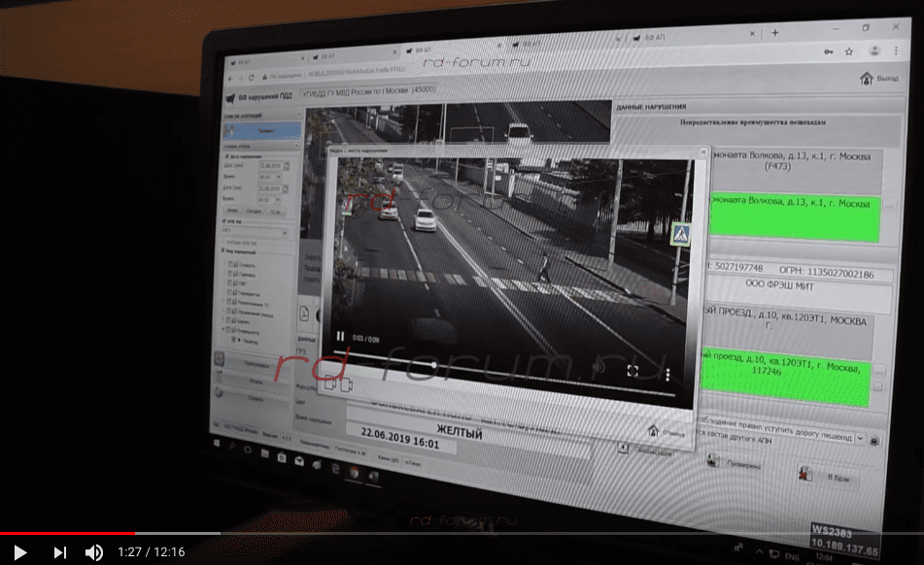Image resolution: width=924 pixels, height=565 pixels.
Task: Click the browser address bar
Action: point(541,63)
